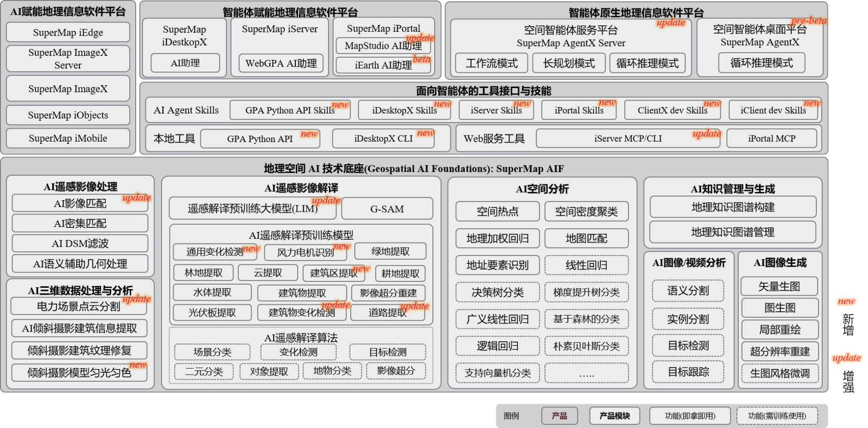Select the WebGPA AI助理 box
Screen dimensions: 868x428
point(281,63)
